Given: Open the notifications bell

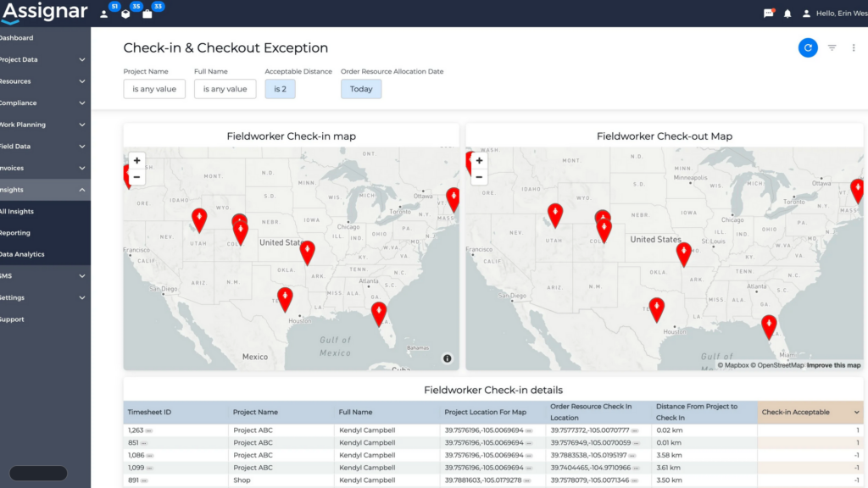Looking at the screenshot, I should click(x=787, y=14).
